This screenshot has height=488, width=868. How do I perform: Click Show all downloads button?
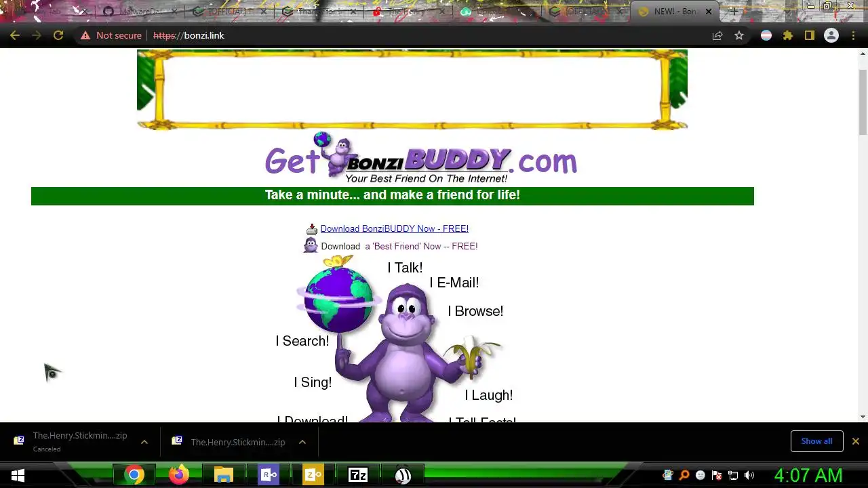(x=816, y=441)
